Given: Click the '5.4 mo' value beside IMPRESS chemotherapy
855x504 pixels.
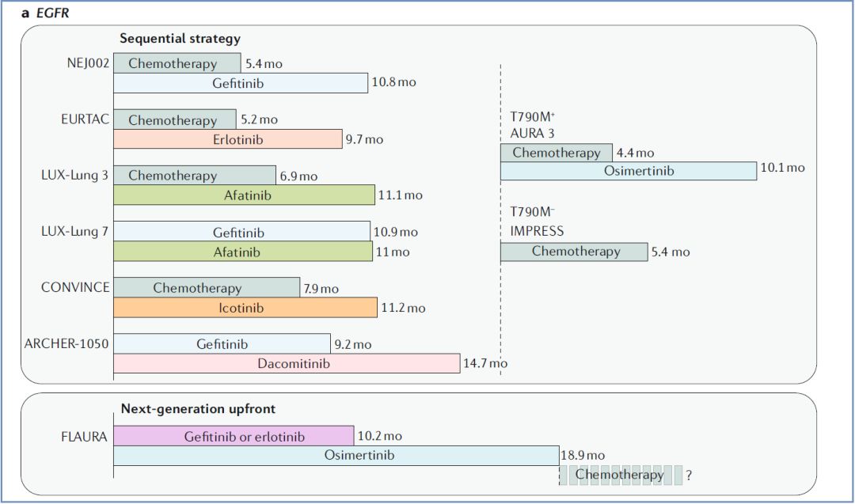Looking at the screenshot, I should [671, 252].
